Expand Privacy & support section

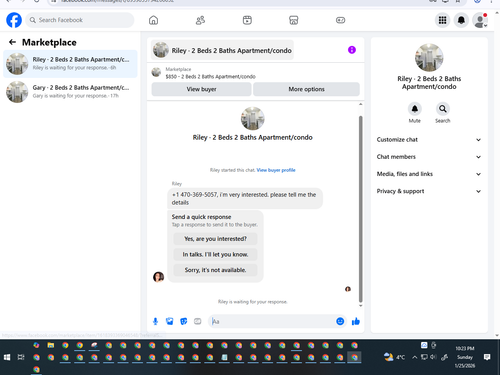(429, 191)
